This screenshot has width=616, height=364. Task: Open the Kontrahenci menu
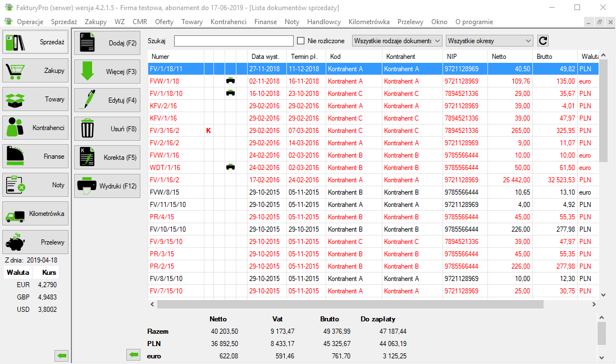point(228,22)
